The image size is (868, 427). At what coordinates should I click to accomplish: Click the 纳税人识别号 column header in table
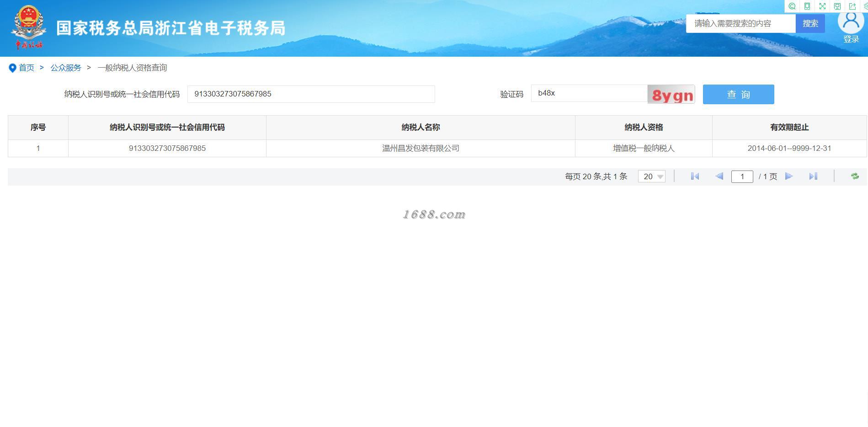[167, 128]
